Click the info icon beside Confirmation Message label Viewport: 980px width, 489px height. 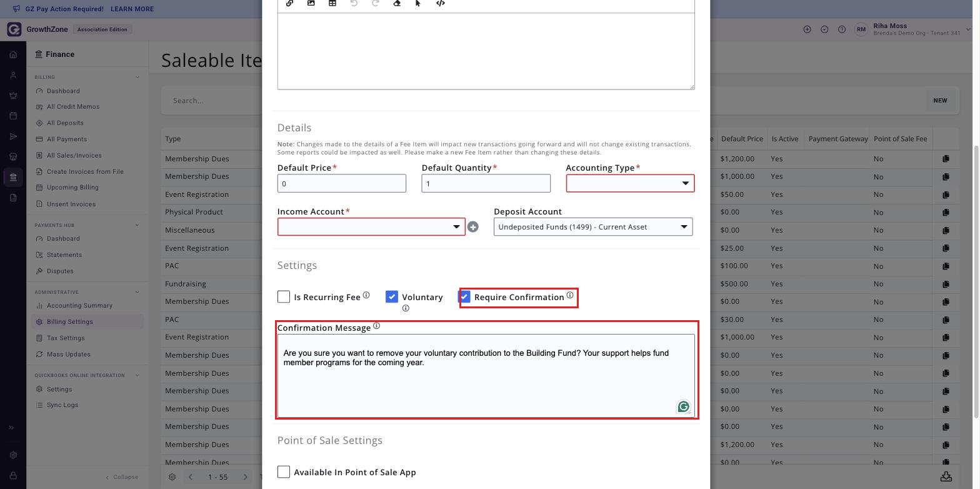[376, 326]
